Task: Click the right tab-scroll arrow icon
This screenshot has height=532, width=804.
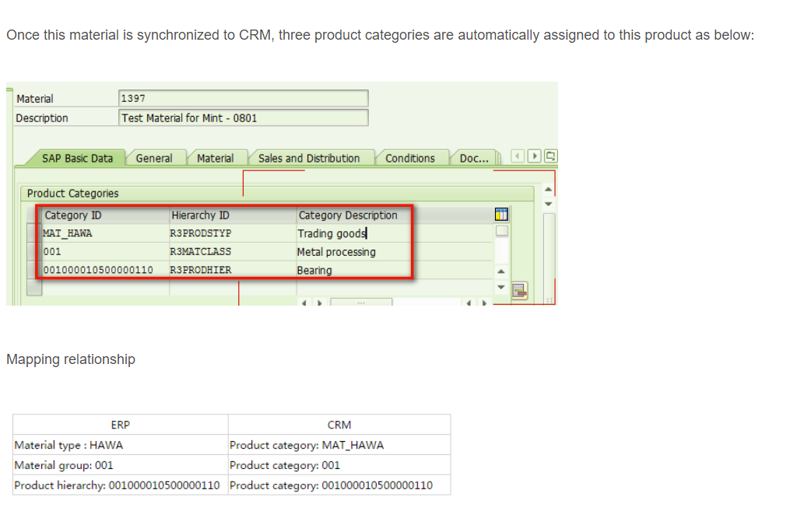Action: (534, 156)
